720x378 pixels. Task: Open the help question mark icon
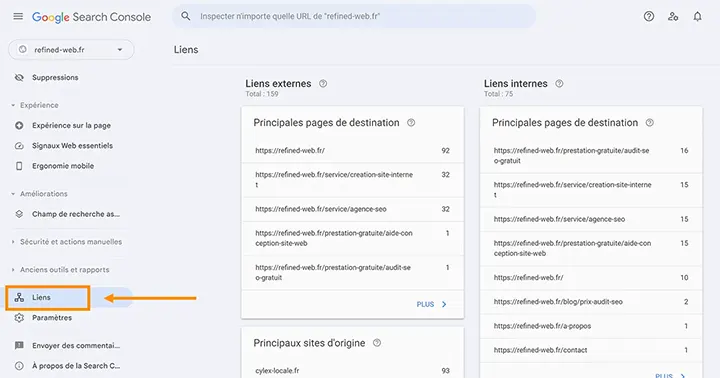(x=649, y=17)
